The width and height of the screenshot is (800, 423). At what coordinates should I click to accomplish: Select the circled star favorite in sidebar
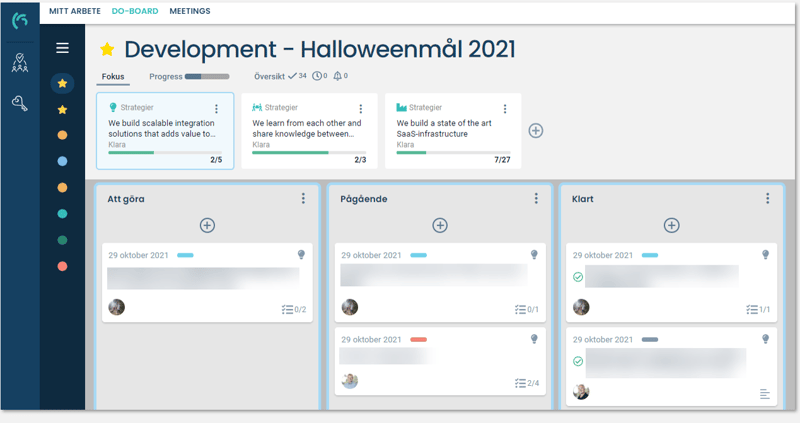(62, 84)
